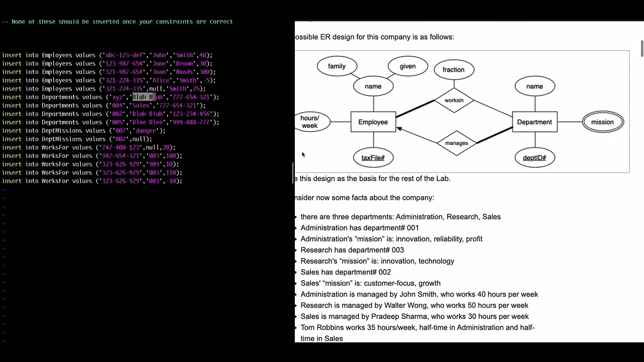Select the Employees insert line with null given name
This screenshot has width=644, height=362.
(104, 89)
